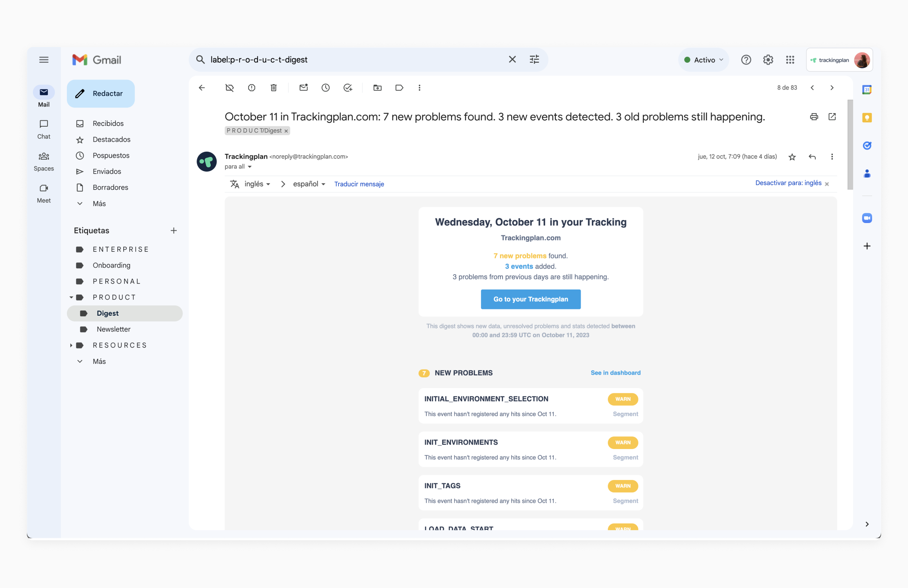The image size is (908, 588).
Task: Open the See in dashboard link
Action: point(615,372)
